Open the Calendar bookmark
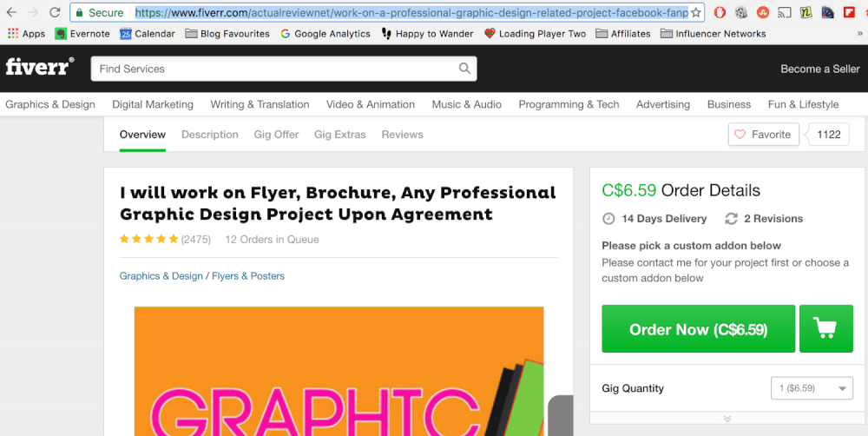 [148, 34]
